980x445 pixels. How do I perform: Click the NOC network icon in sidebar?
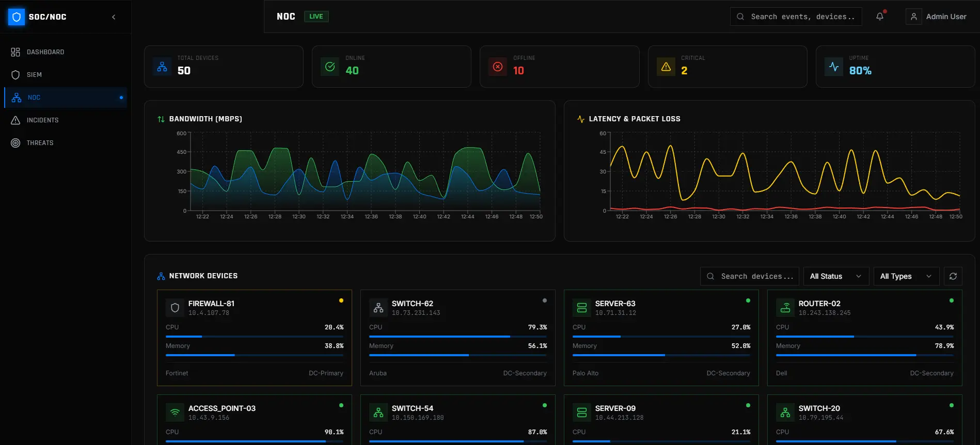click(17, 98)
